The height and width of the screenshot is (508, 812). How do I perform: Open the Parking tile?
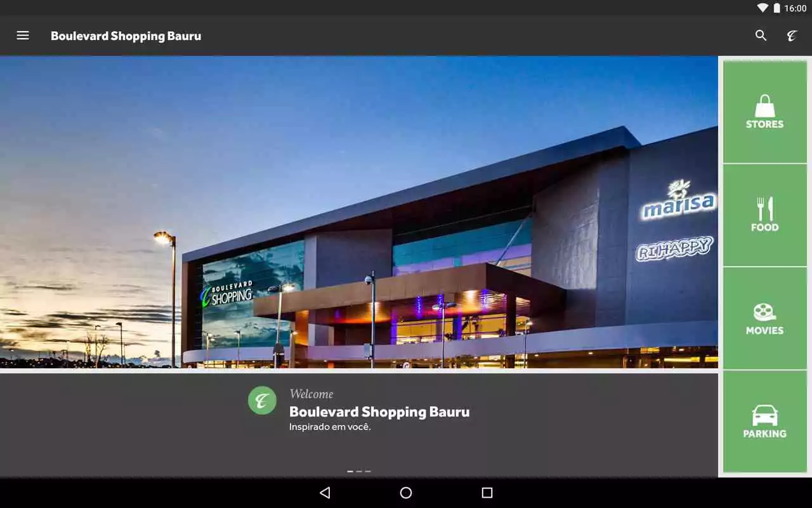765,422
